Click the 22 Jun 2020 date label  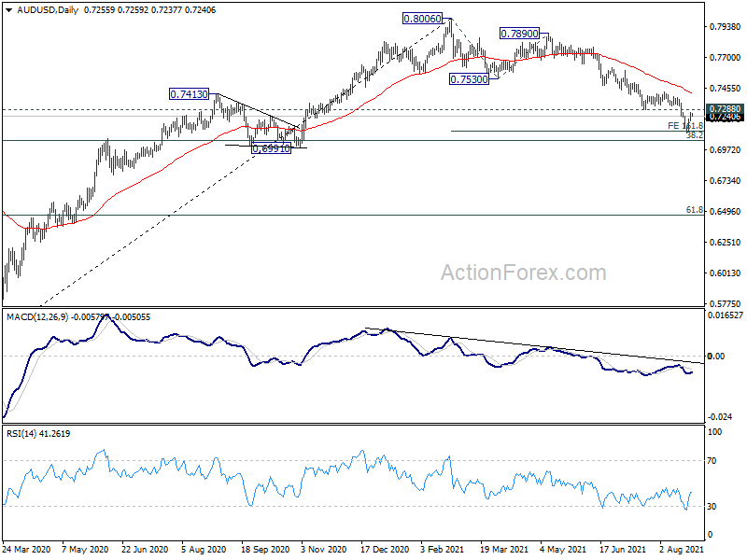click(145, 549)
